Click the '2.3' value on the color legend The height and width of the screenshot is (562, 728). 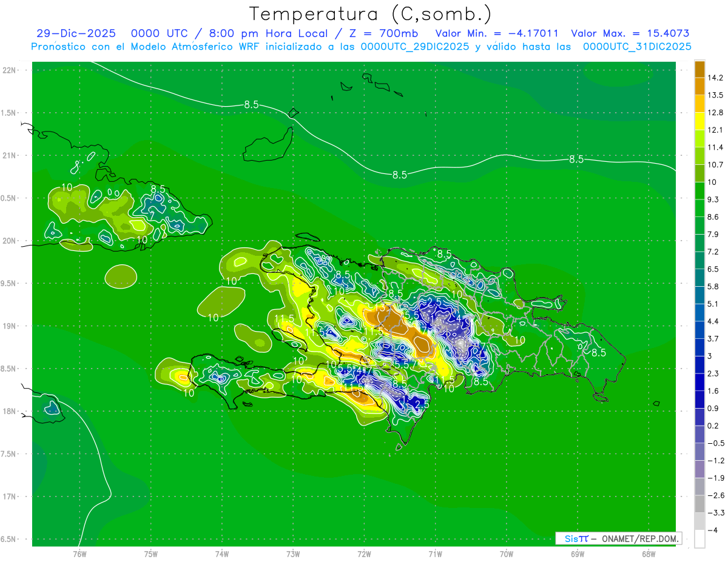click(714, 373)
